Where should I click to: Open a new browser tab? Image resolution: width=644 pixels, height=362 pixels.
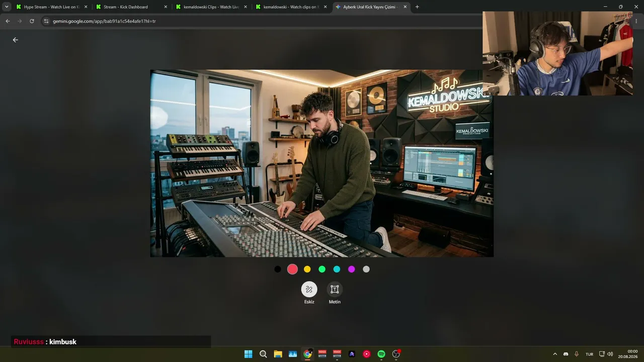pos(417,7)
